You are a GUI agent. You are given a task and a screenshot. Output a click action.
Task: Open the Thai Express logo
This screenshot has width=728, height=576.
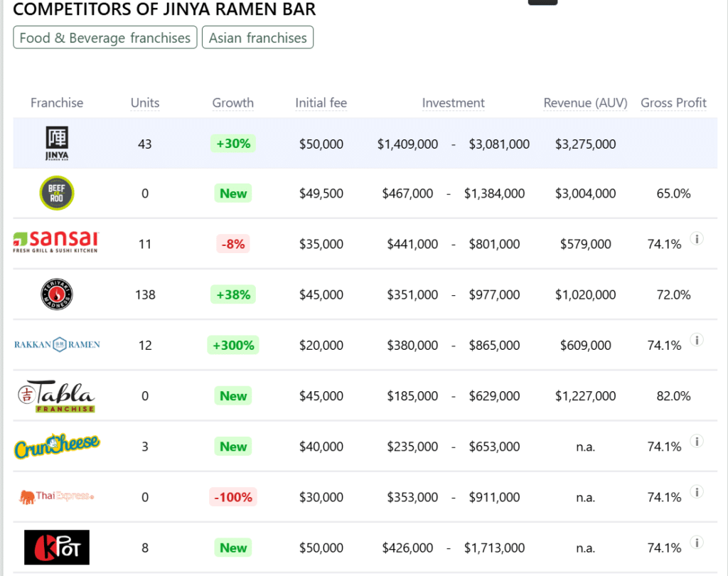tap(56, 496)
